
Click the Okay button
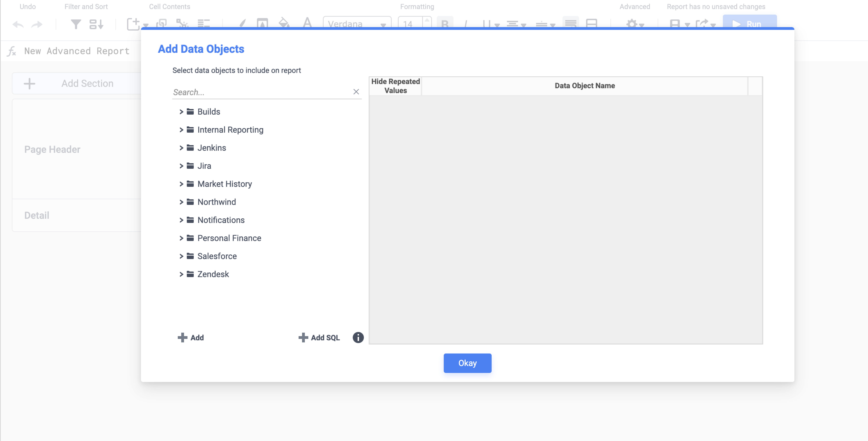(467, 363)
